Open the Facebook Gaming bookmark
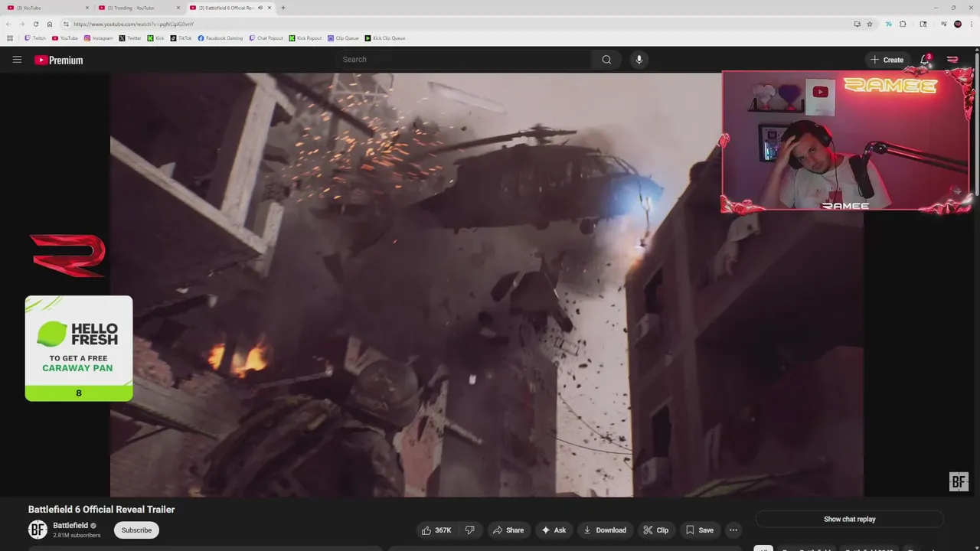This screenshot has height=551, width=980. coord(220,37)
